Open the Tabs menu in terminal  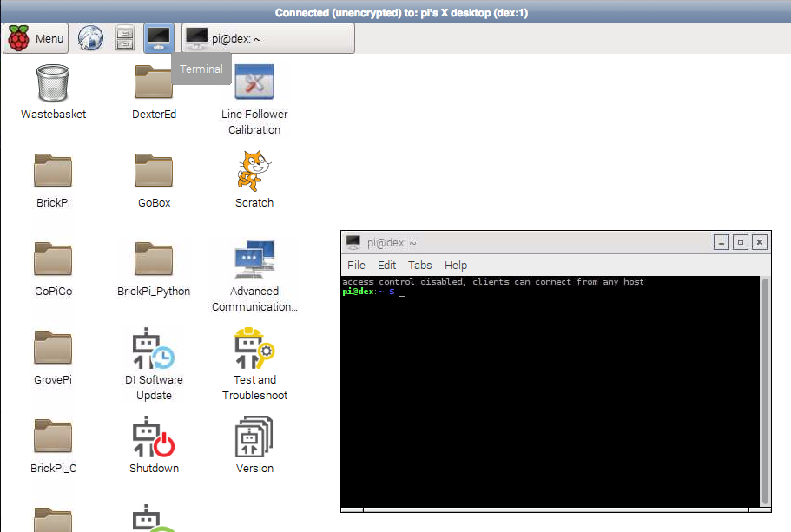click(419, 266)
